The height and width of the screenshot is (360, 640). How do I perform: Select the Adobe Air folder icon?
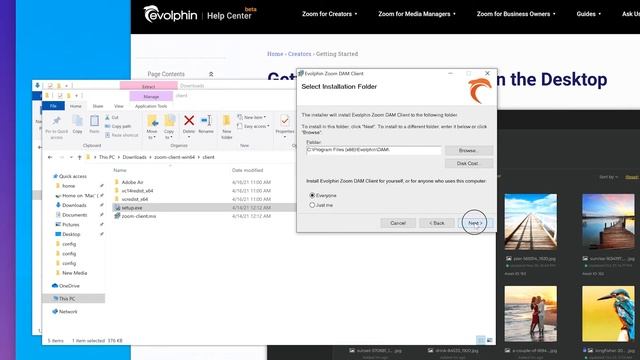[117, 182]
